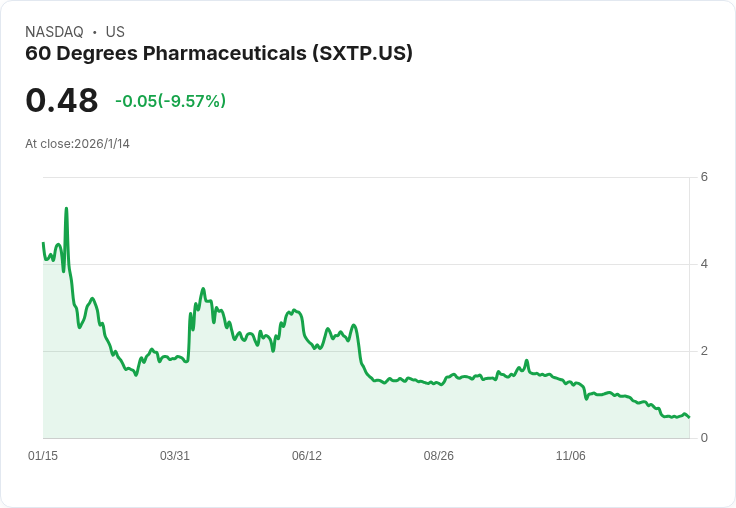
Task: Click the price spike just after 03/31
Action: coord(203,289)
